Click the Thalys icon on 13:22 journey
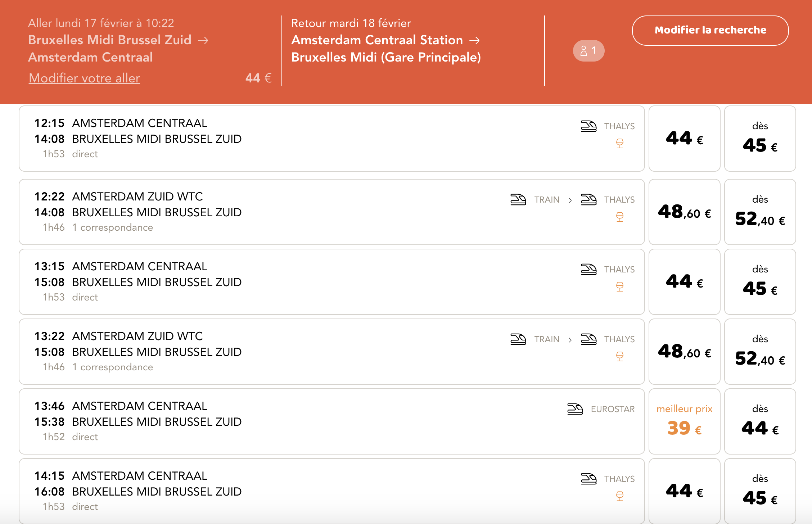 click(588, 339)
